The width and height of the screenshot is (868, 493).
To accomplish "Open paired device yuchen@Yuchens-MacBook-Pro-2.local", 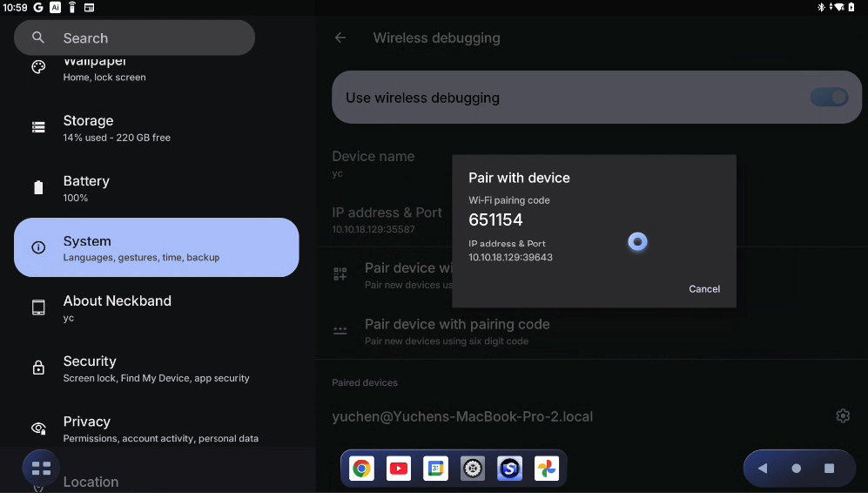I will 462,416.
